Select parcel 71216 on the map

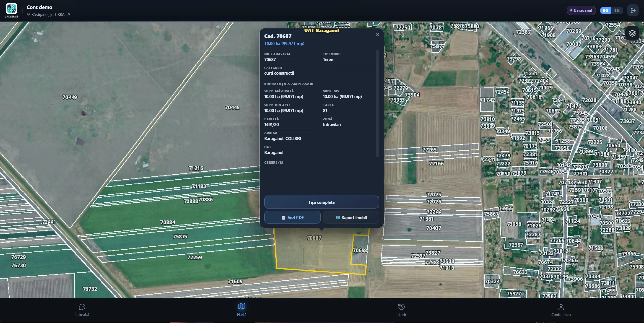tap(196, 168)
